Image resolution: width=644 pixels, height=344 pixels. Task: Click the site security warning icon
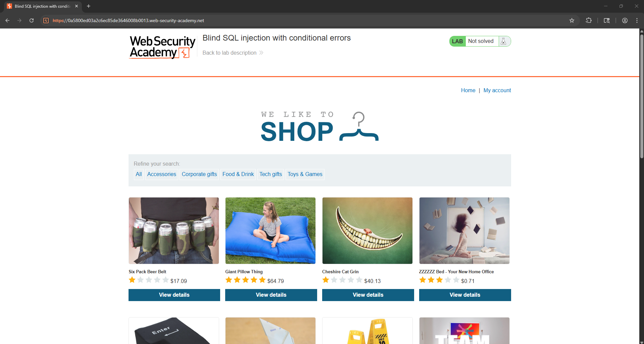(46, 20)
